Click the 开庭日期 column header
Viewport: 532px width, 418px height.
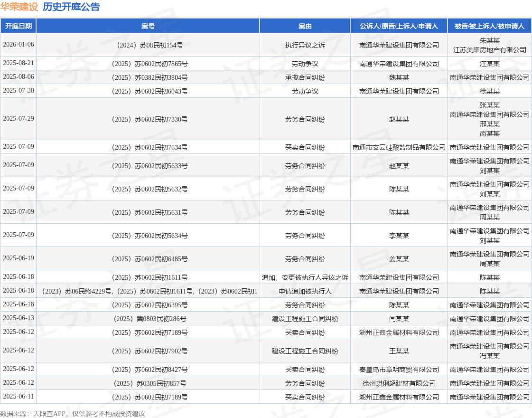19,26
